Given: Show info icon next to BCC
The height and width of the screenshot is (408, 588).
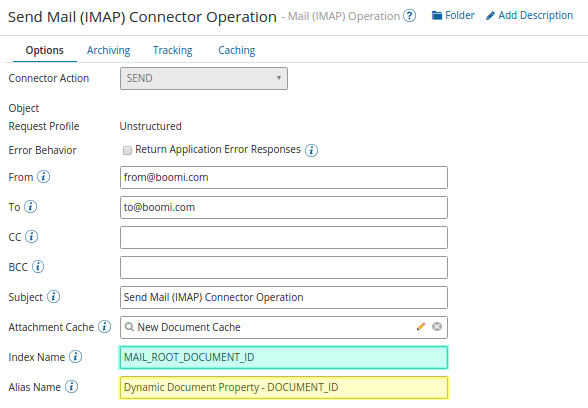Looking at the screenshot, I should (x=38, y=267).
